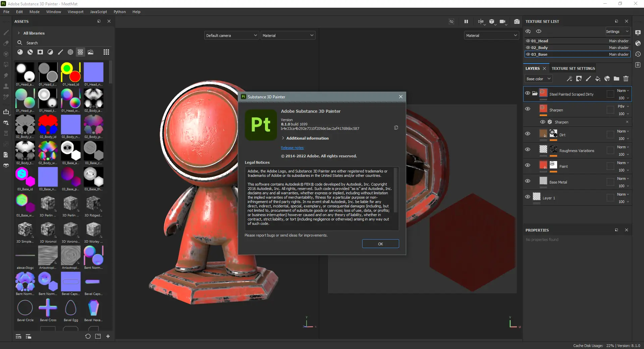Filter assets by Materials
The width and height of the screenshot is (644, 349).
[20, 52]
